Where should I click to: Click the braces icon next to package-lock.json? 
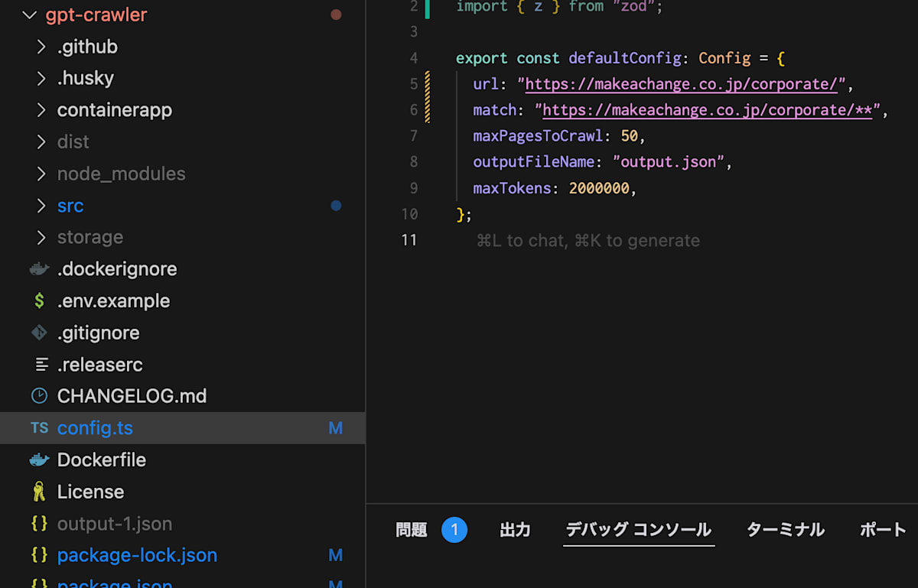coord(39,555)
